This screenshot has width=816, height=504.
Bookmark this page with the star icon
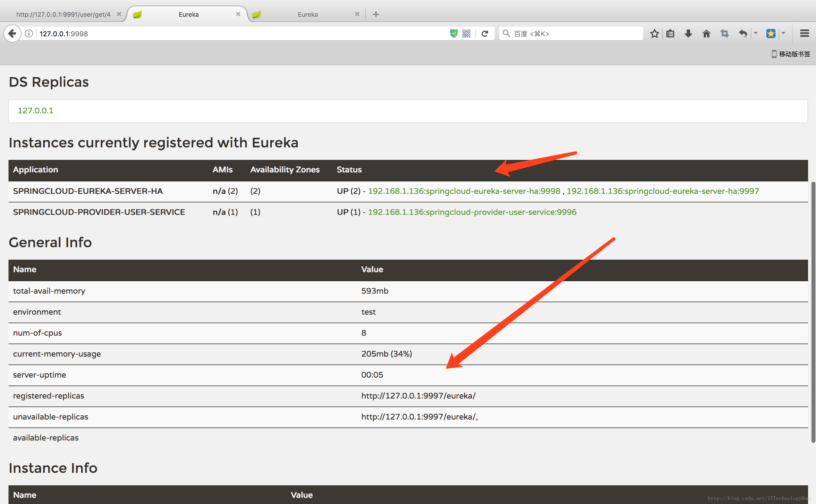point(654,34)
